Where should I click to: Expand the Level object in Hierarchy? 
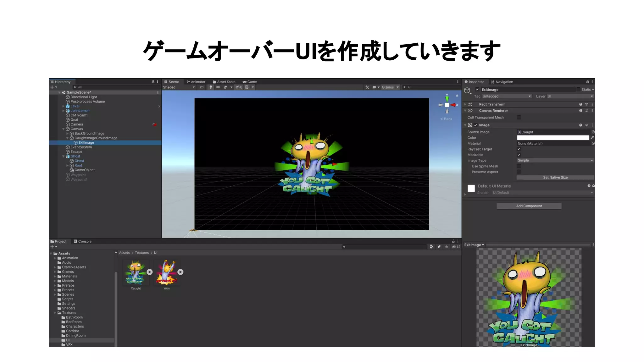tap(64, 106)
